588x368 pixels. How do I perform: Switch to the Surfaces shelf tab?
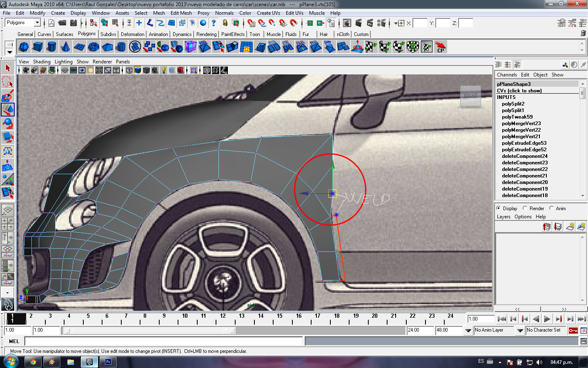(65, 34)
